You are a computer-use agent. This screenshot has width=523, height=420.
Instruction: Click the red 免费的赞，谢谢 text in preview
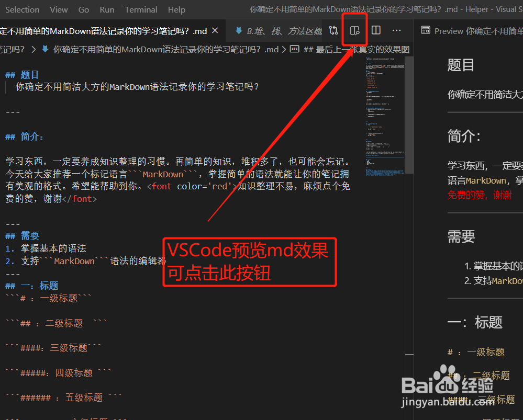click(480, 195)
